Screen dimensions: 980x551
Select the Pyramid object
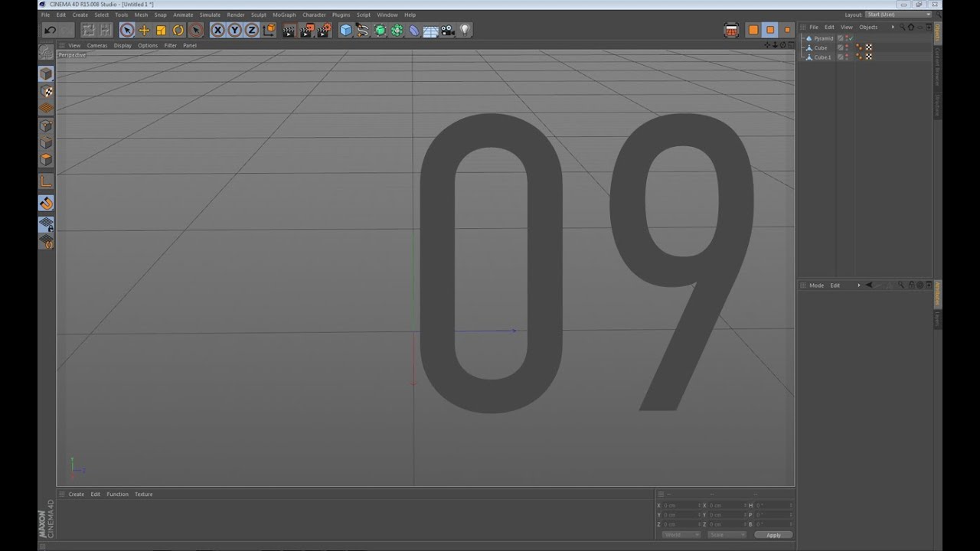click(x=823, y=38)
